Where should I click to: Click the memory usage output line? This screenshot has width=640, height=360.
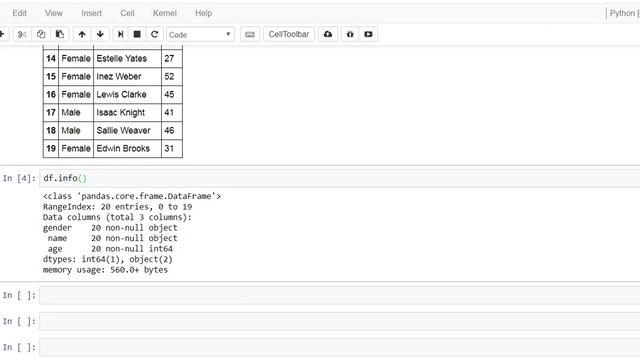(105, 270)
